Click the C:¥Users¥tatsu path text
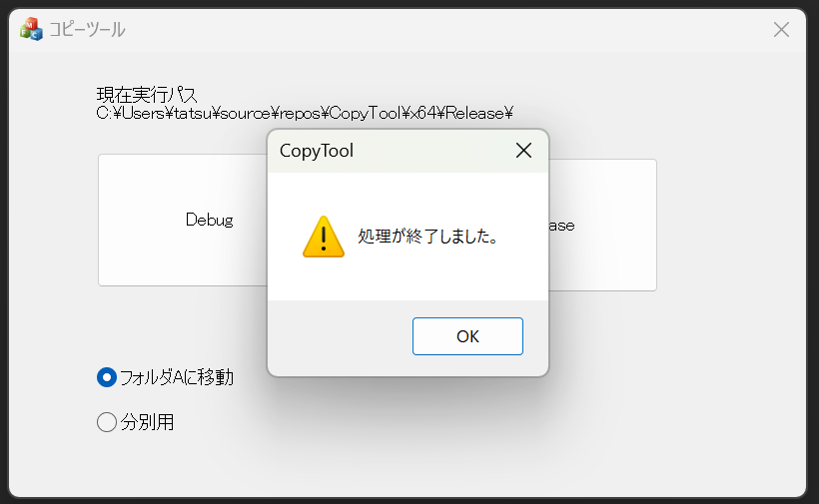The image size is (819, 504). (305, 113)
